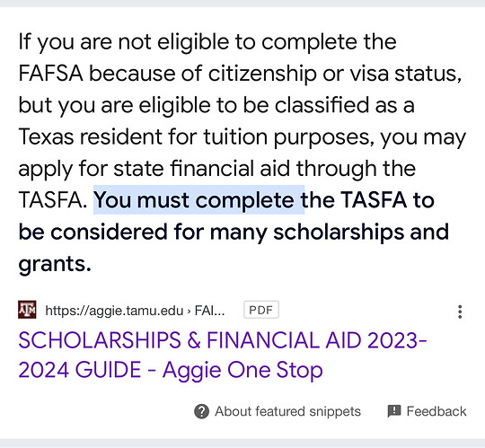Image resolution: width=485 pixels, height=448 pixels.
Task: Click 'Aggie One Stop' in the result title
Action: (x=242, y=371)
